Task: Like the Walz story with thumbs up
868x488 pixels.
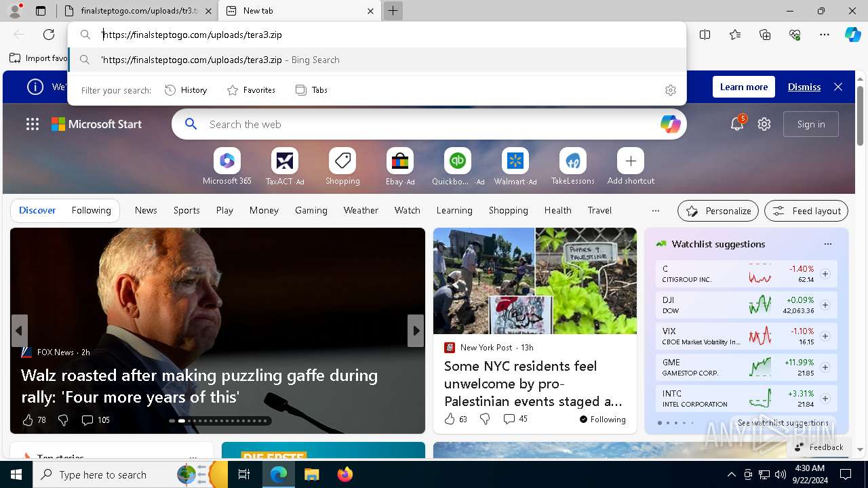Action: 28,420
